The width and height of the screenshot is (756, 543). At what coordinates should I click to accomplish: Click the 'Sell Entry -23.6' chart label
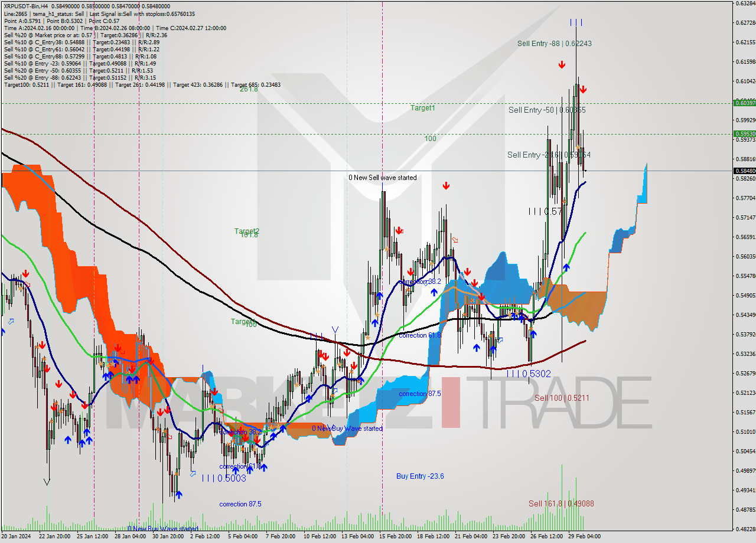549,155
